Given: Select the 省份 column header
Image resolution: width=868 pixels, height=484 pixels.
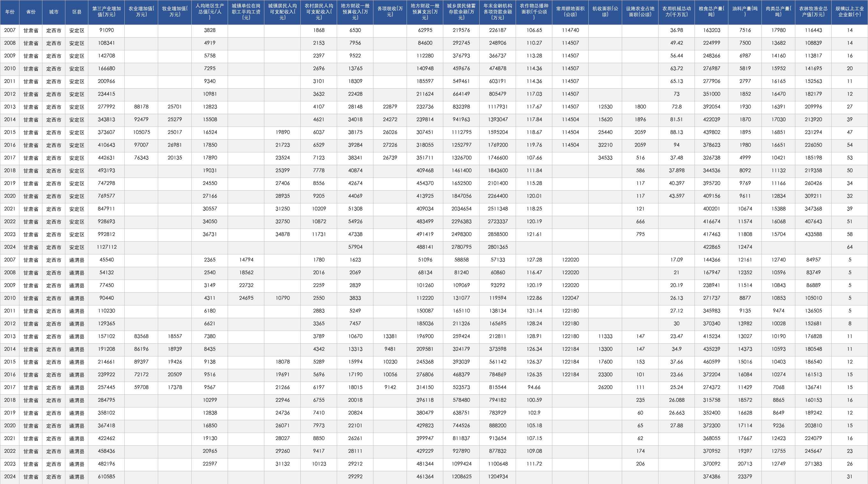Looking at the screenshot, I should (x=31, y=12).
